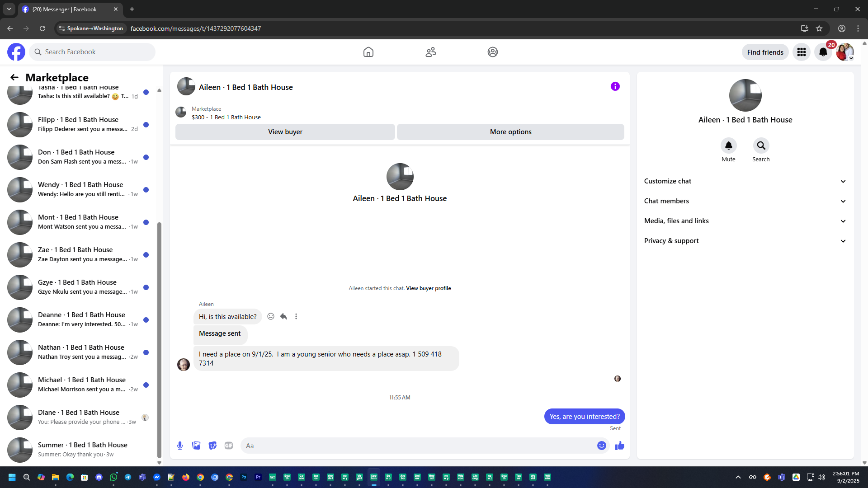
Task: Click the voice clip microphone icon
Action: click(x=180, y=446)
